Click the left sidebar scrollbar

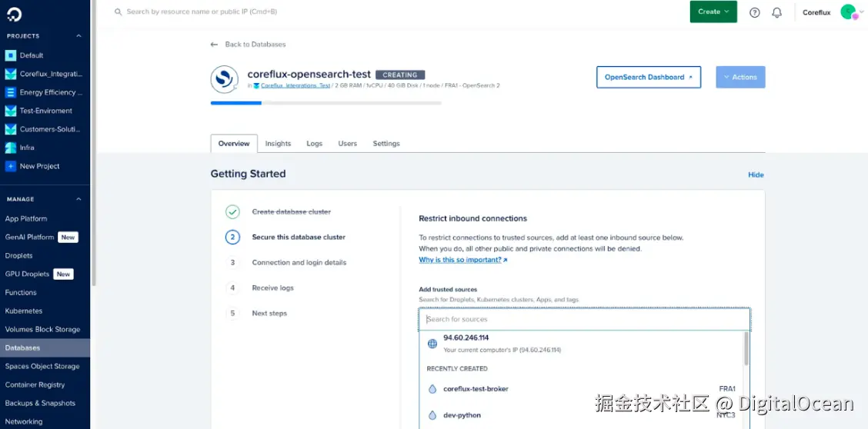point(94,144)
